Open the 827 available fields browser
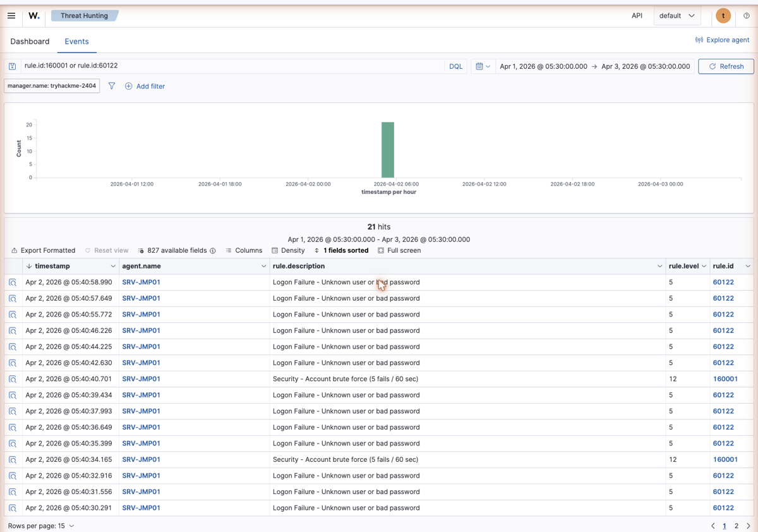This screenshot has height=532, width=758. pos(172,251)
